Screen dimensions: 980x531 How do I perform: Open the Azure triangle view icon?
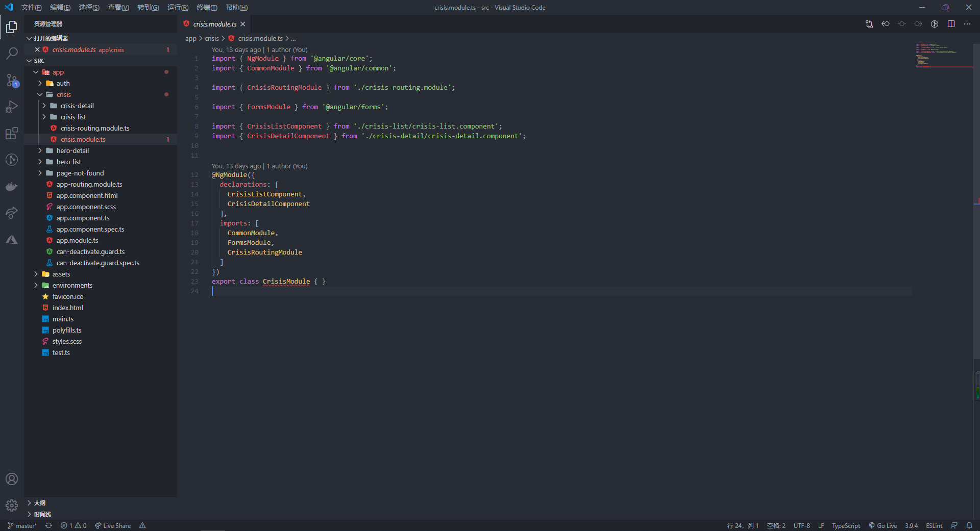[x=12, y=239]
